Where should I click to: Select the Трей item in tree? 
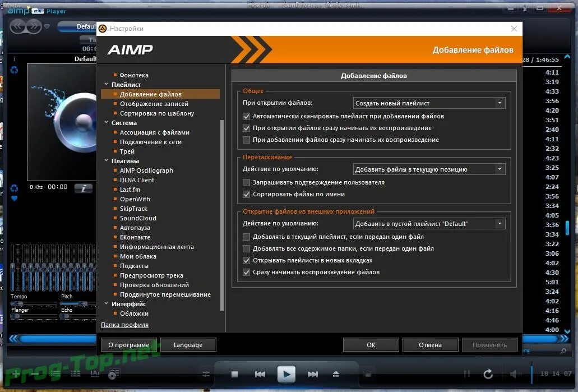click(x=127, y=151)
